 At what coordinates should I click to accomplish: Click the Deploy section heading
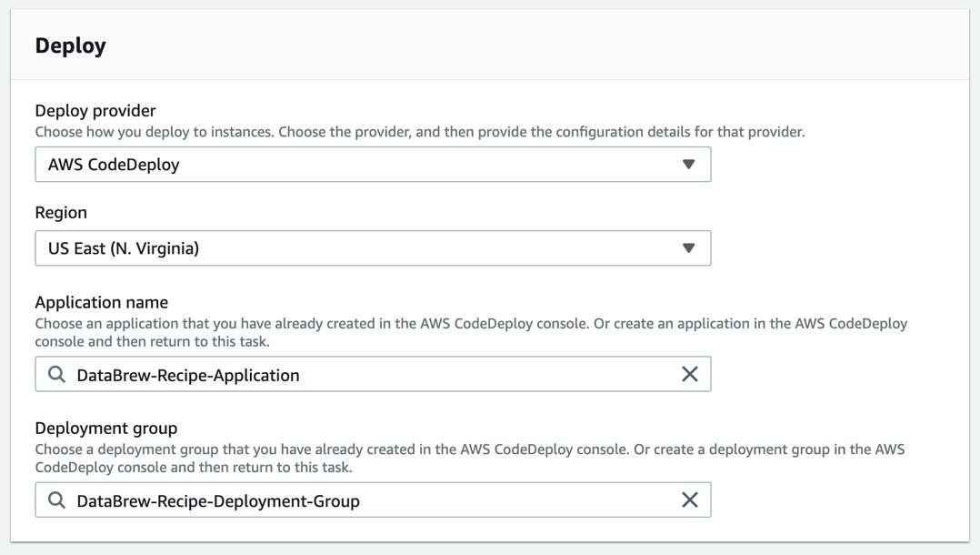(x=71, y=45)
